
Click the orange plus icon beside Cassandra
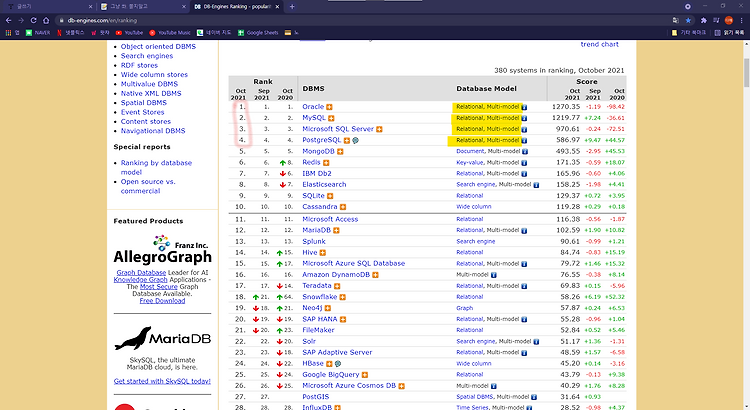point(343,207)
